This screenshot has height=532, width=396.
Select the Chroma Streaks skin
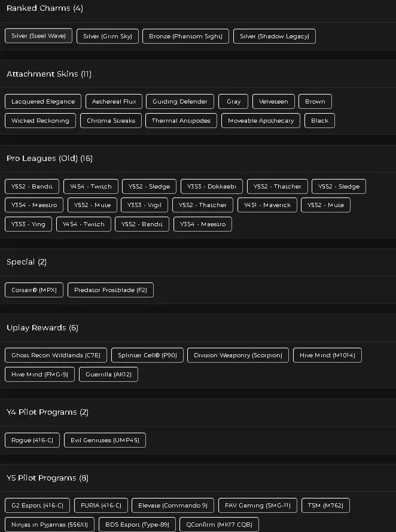click(111, 121)
